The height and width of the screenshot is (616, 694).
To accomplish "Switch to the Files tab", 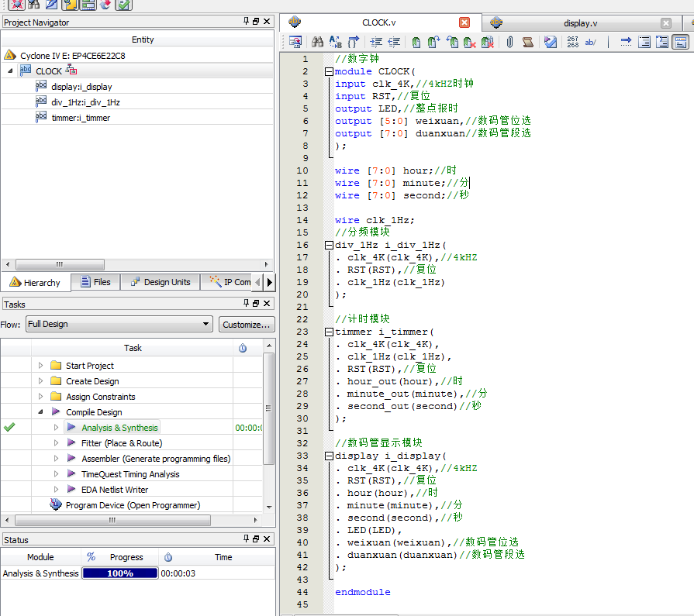I will [x=95, y=282].
